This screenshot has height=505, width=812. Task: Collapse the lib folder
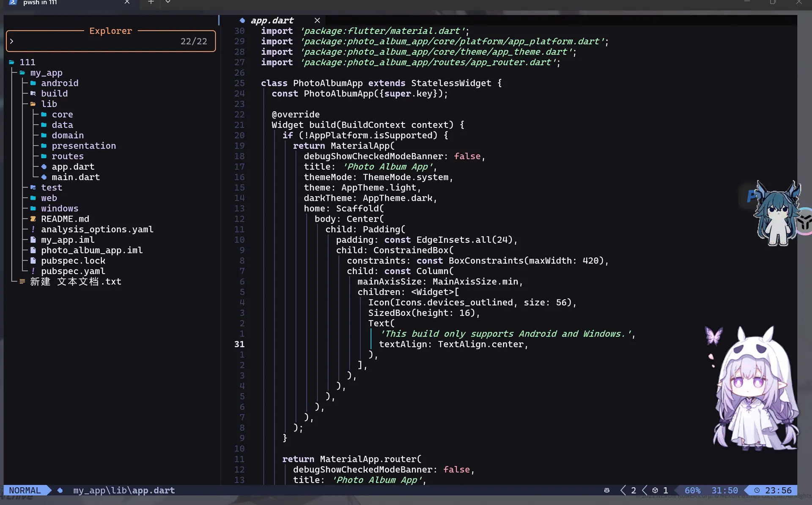[x=49, y=104]
